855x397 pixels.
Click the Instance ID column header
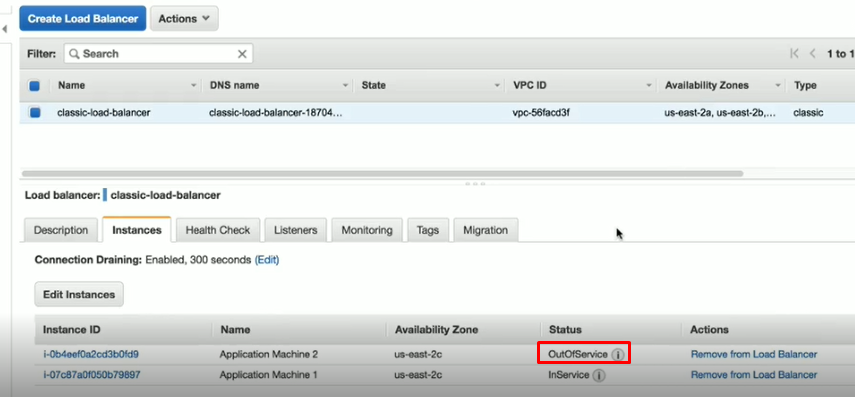[71, 330]
